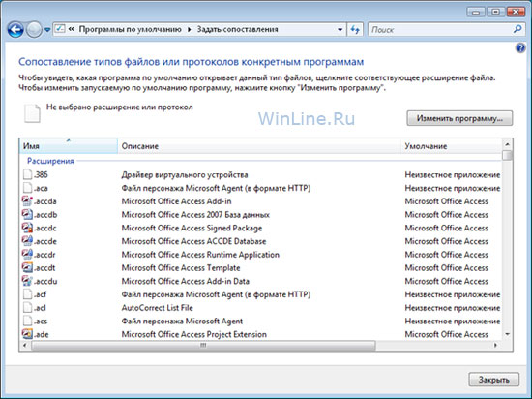The height and width of the screenshot is (399, 532).
Task: Click the Программы по умолчанию breadcrumb
Action: click(130, 30)
